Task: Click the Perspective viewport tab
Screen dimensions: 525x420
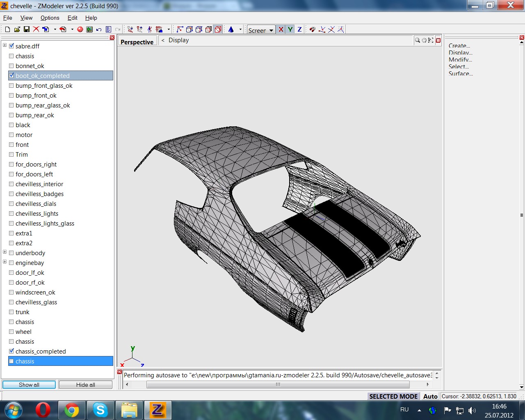Action: 137,41
